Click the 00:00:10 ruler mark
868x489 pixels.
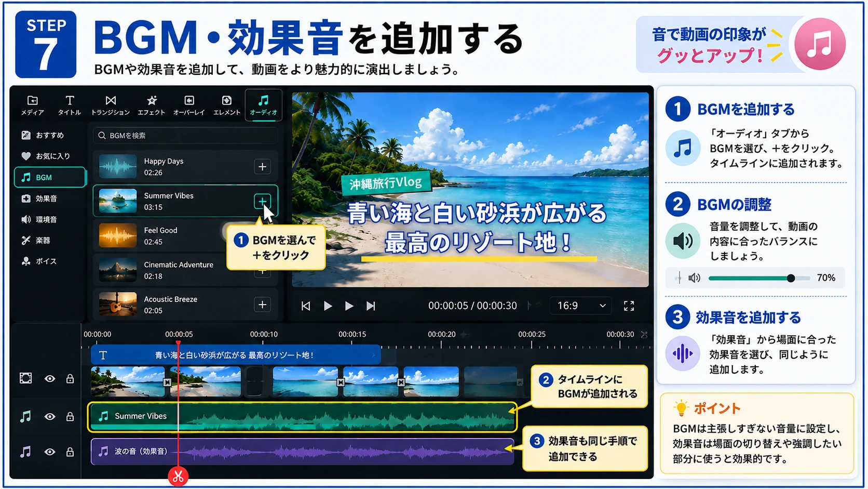click(264, 334)
